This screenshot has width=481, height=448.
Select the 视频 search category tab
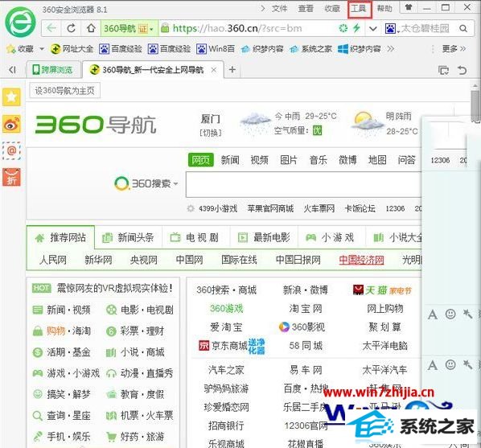(x=260, y=160)
